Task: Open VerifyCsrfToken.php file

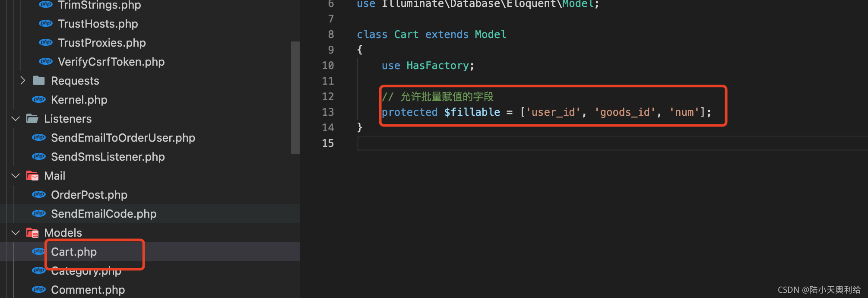Action: (x=111, y=62)
